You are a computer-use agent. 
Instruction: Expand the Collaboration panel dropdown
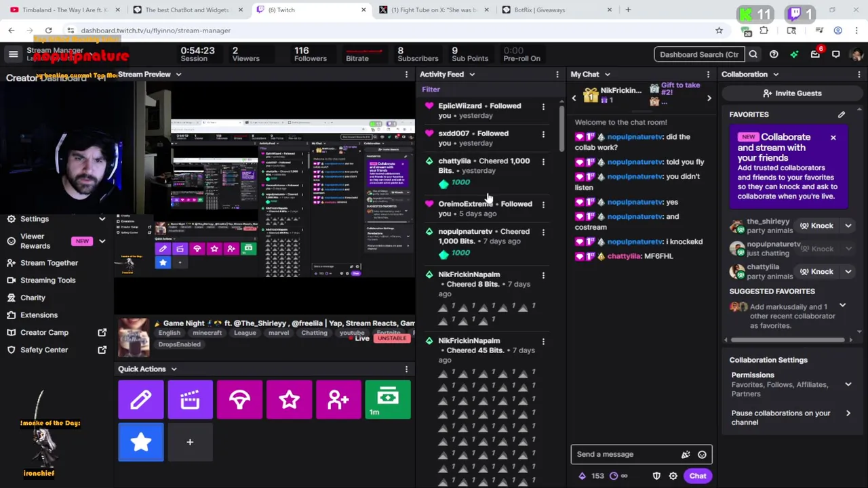click(x=775, y=75)
